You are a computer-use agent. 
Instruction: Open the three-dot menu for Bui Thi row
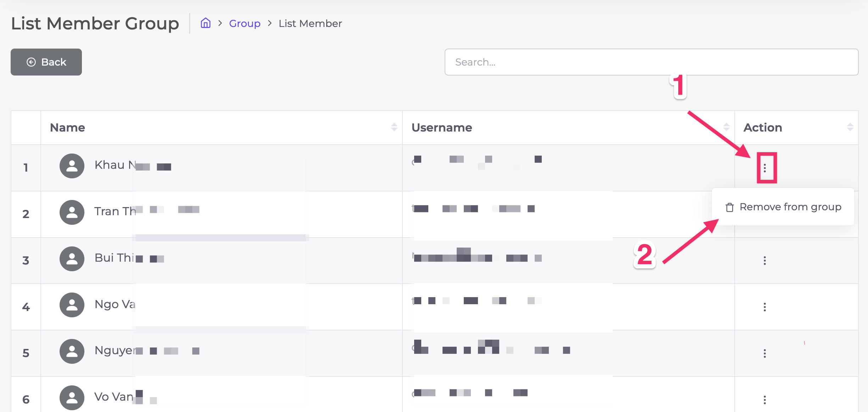(765, 261)
